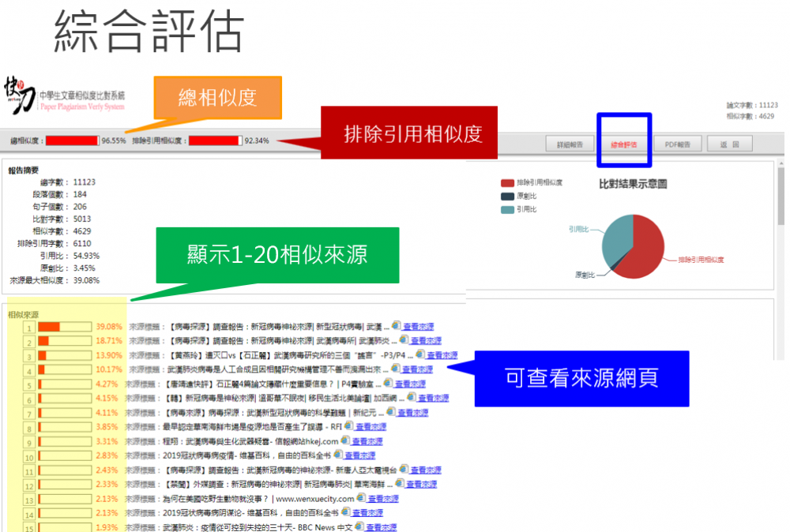
Task: Click the 總相似度 red progress bar
Action: point(72,140)
